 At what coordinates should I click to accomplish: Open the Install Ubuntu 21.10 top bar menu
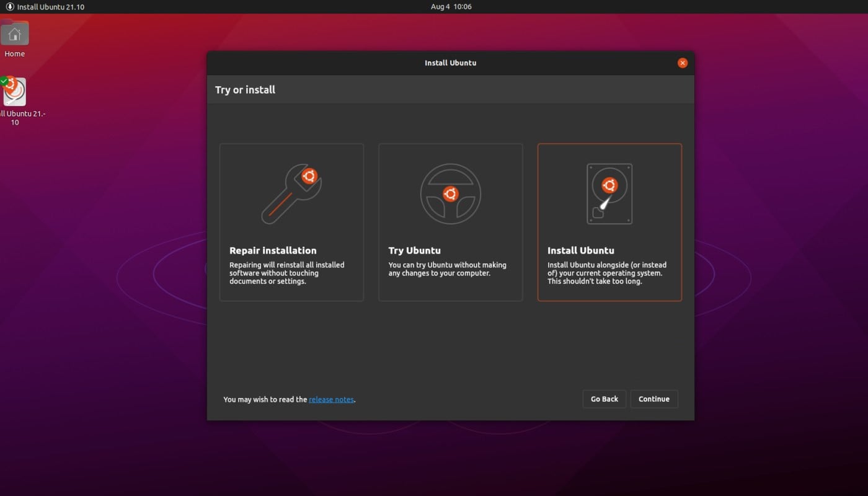tap(45, 7)
